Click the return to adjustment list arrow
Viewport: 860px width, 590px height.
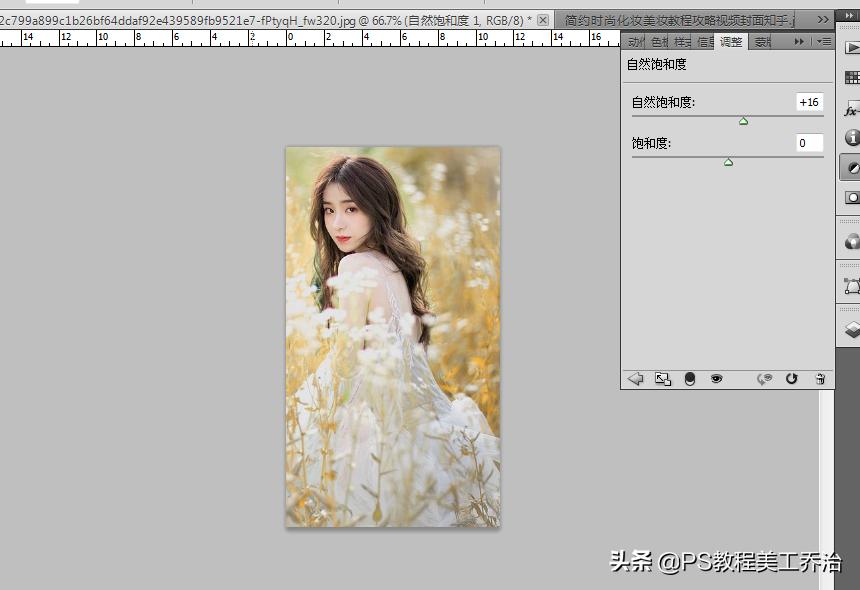click(635, 379)
